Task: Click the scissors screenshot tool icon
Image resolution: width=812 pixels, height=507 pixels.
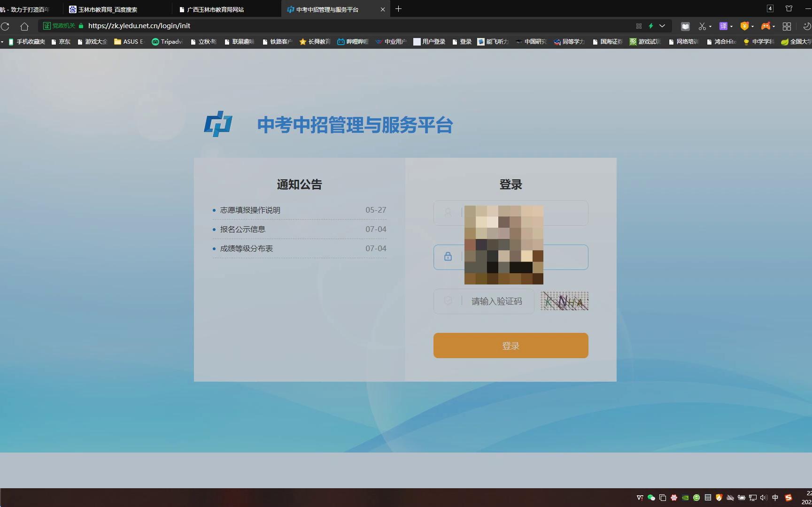Action: [x=702, y=26]
